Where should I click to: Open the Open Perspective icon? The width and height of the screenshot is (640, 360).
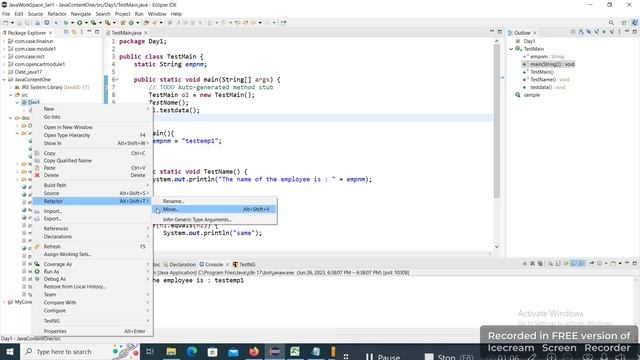coord(624,23)
